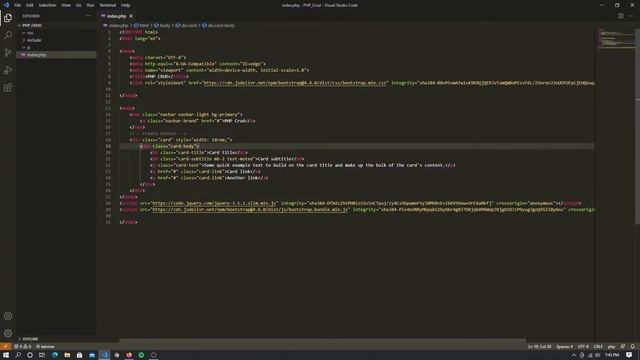Open bootstrap.min.css CDN link on line 9
Screen dimensions: 640x360
[294, 83]
